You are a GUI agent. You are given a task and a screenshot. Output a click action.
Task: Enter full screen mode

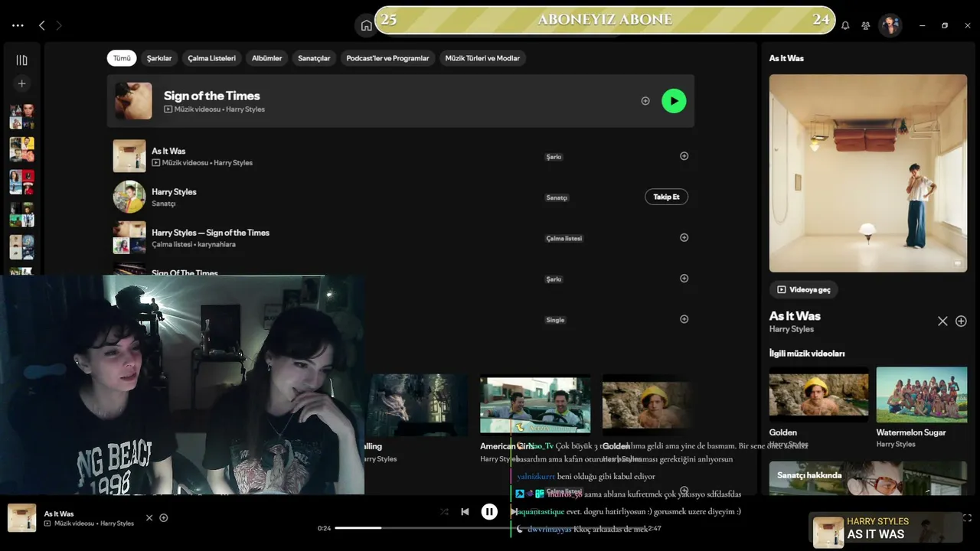(x=967, y=518)
